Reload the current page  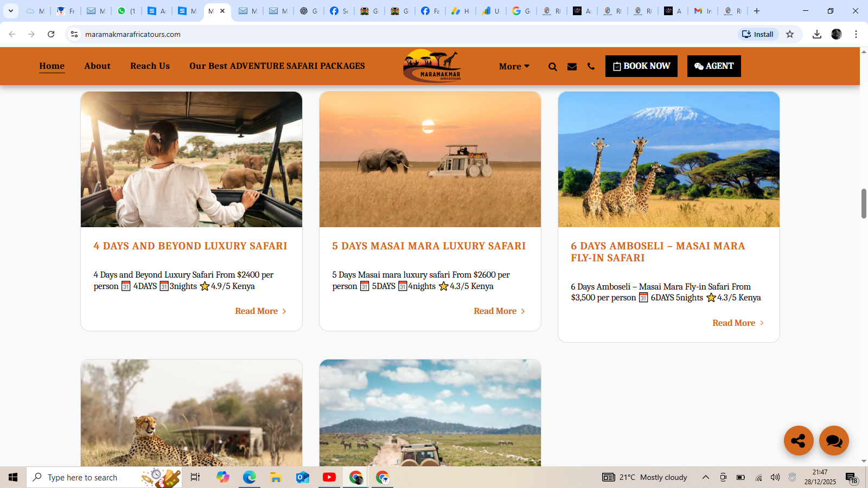(51, 34)
